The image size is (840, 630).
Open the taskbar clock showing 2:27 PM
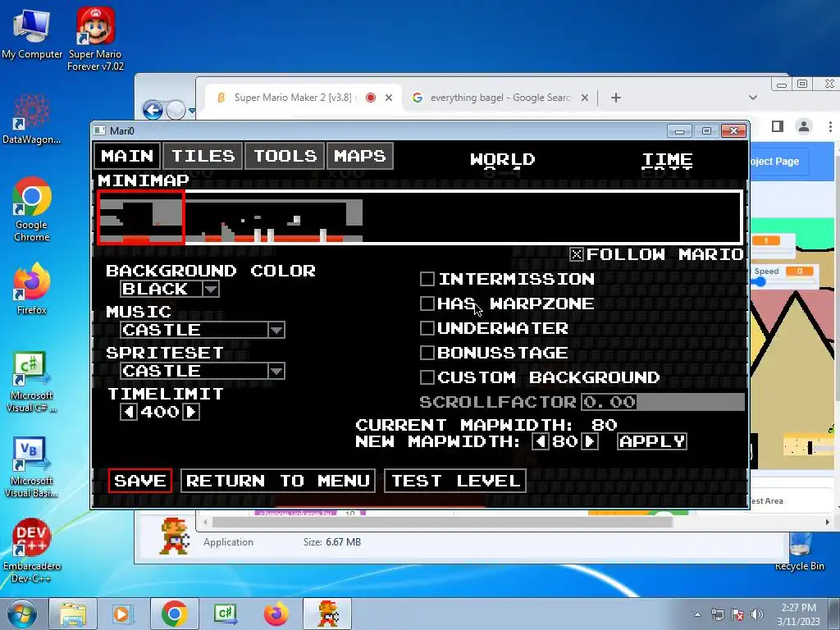click(798, 614)
